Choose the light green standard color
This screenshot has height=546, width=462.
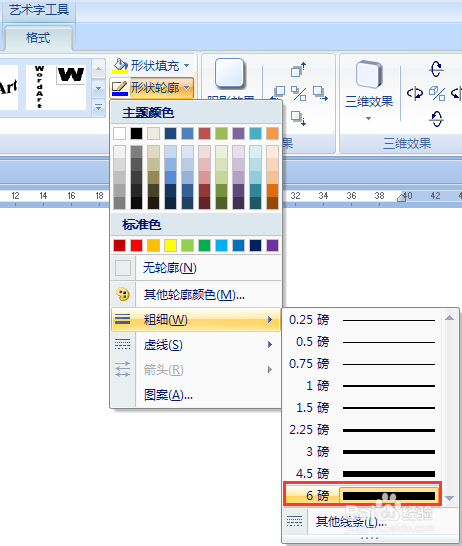(x=187, y=245)
